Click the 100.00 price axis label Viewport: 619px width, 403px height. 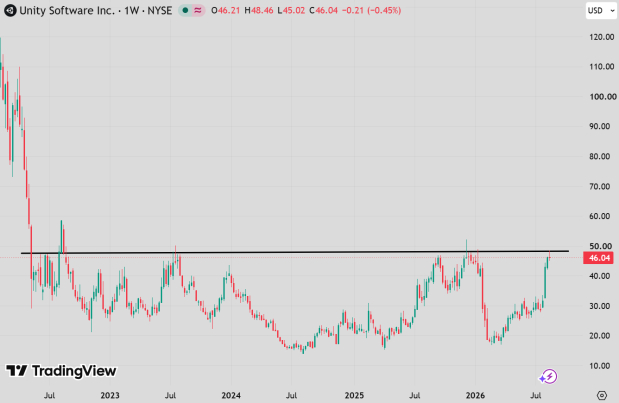click(x=602, y=96)
